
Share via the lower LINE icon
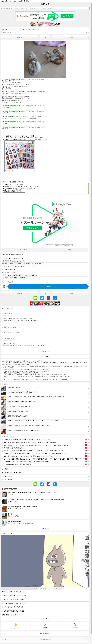[x=35, y=484]
